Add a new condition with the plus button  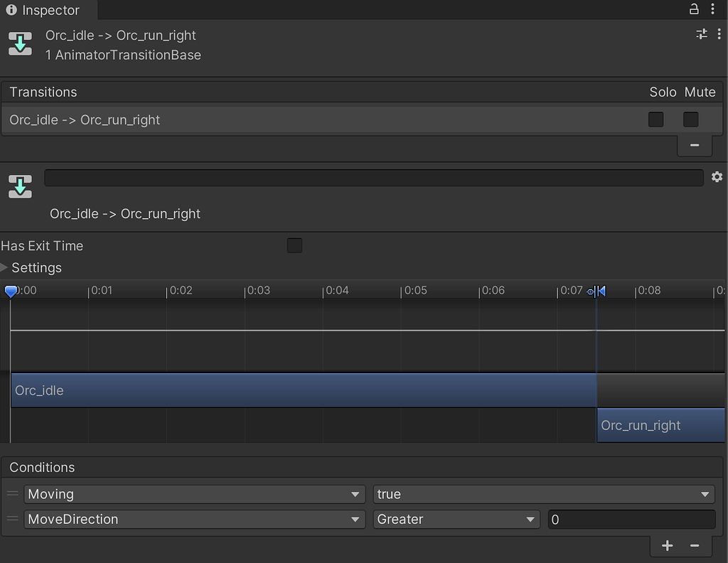tap(667, 546)
